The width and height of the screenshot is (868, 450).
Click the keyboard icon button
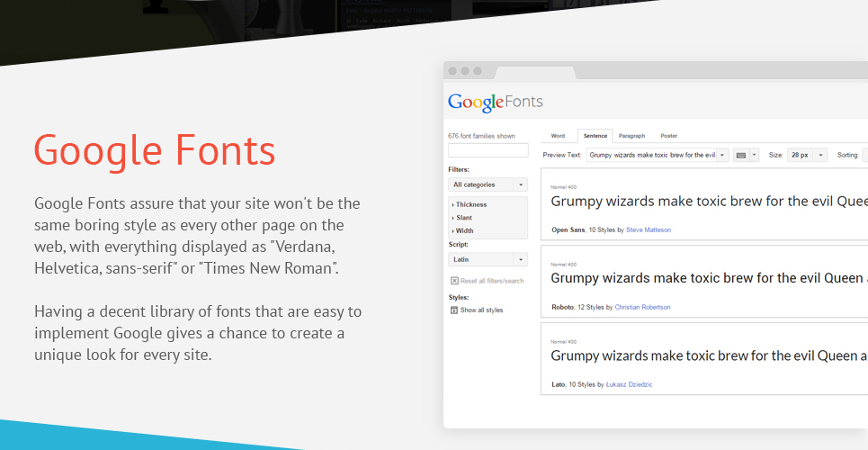(741, 155)
